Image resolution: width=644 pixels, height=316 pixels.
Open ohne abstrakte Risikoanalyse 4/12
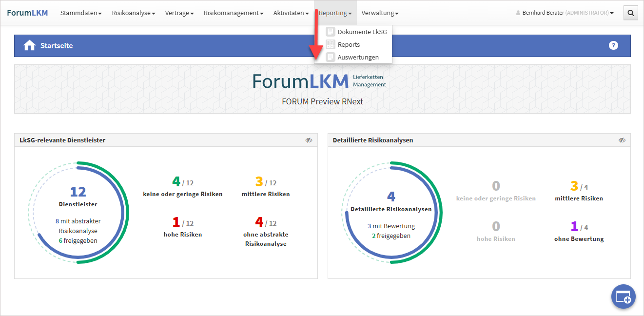266,231
